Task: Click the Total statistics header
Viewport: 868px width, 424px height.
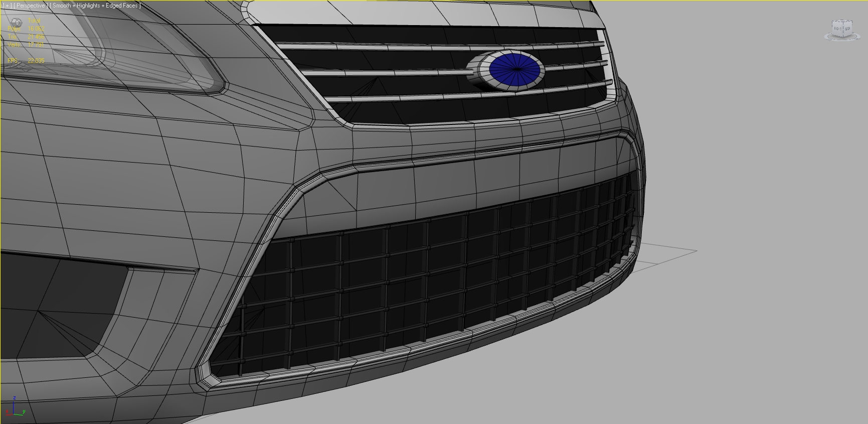Action: (34, 21)
